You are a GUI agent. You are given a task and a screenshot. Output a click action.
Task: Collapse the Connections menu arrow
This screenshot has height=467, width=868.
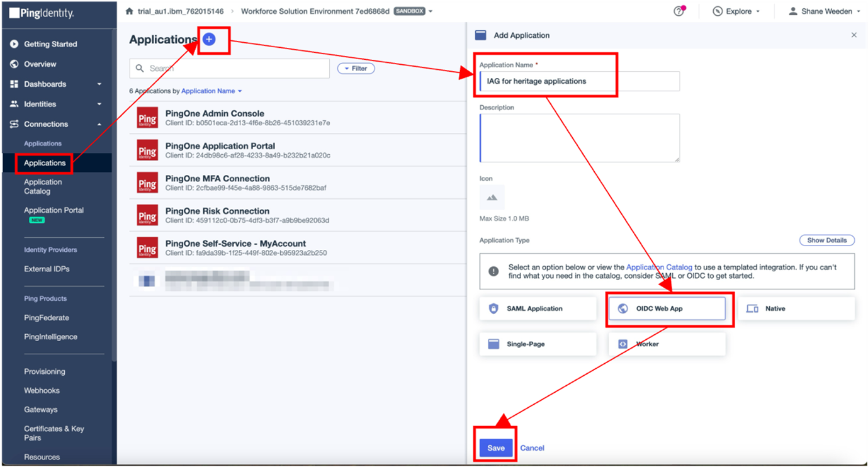coord(99,125)
